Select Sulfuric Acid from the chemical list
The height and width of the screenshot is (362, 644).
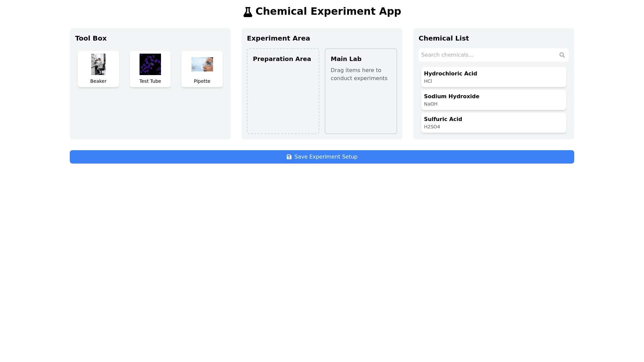[493, 123]
